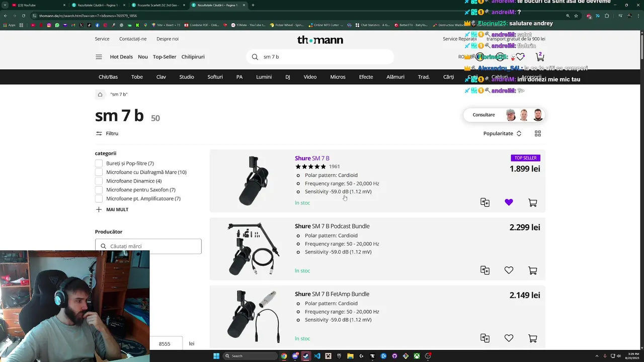Open the Studio category menu
Image resolution: width=644 pixels, height=362 pixels.
pos(187,77)
